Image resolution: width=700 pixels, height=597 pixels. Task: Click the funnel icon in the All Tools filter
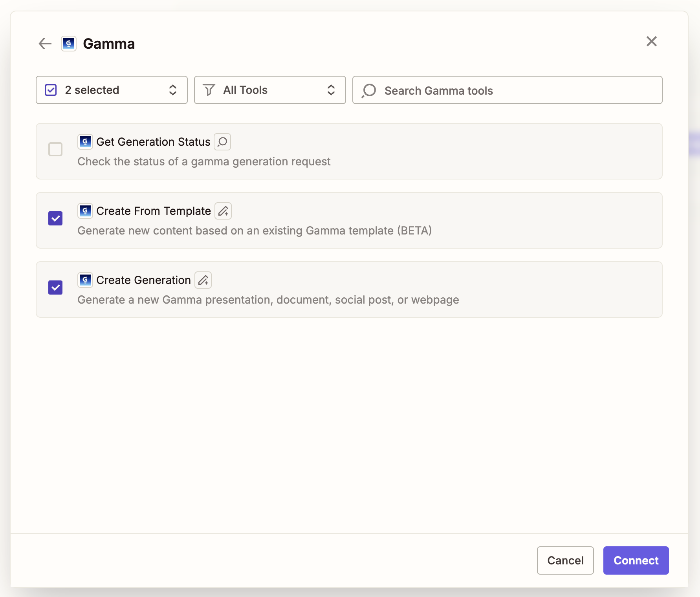(x=209, y=90)
